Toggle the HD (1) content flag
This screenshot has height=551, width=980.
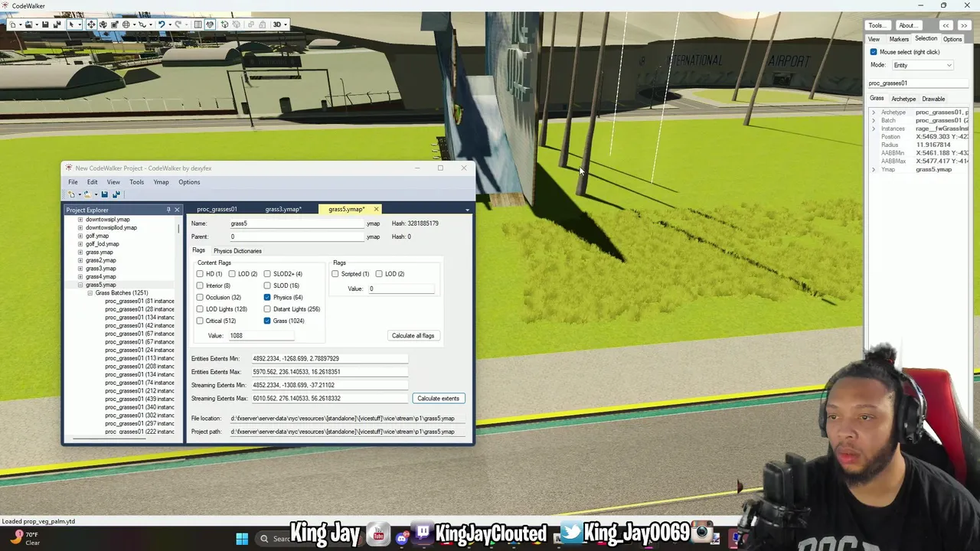[x=200, y=274]
